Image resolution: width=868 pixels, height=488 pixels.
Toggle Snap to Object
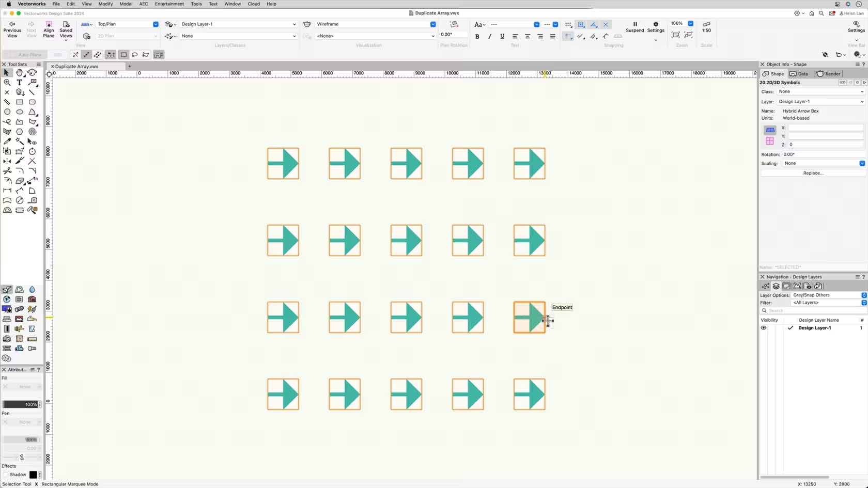pos(581,24)
